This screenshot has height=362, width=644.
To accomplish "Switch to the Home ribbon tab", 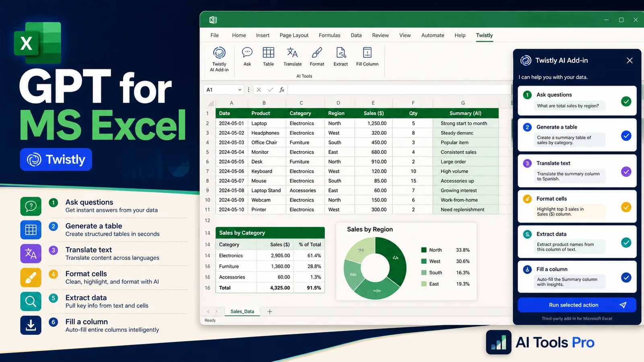I will [x=239, y=35].
